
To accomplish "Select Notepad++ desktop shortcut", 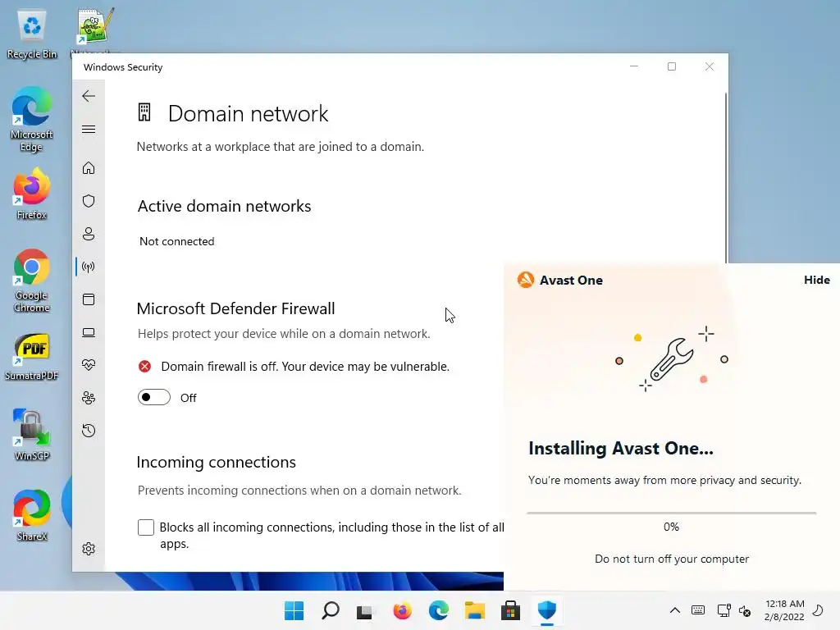I will coord(95,30).
